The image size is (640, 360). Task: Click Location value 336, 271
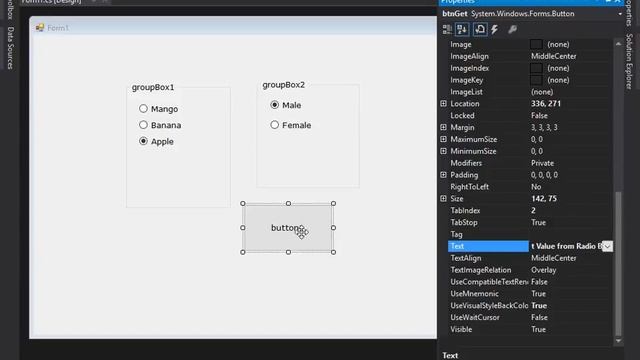point(546,104)
